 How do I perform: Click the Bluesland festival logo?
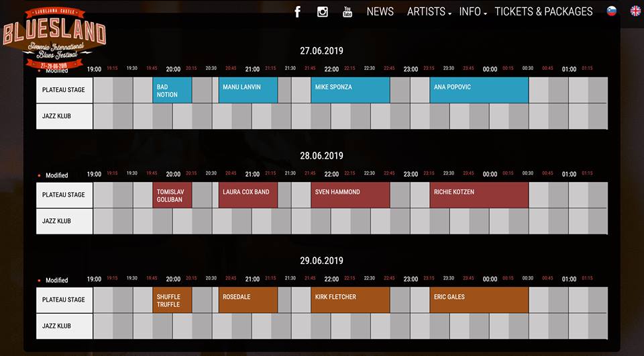[x=54, y=37]
